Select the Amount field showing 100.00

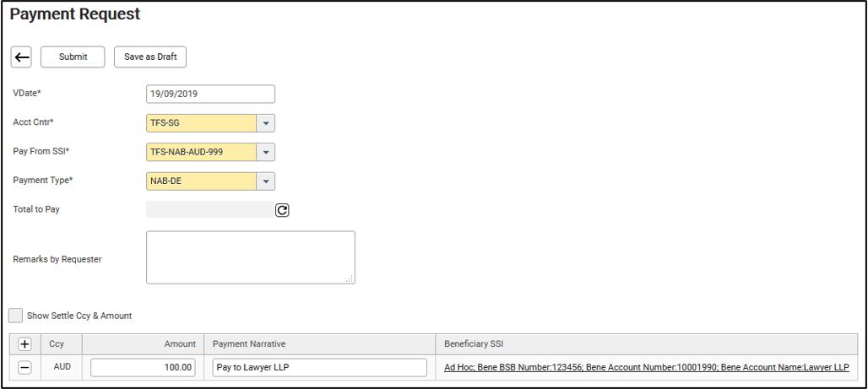tap(143, 367)
